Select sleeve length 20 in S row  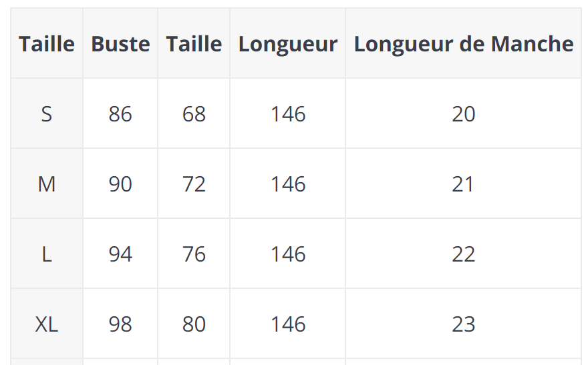(x=463, y=114)
